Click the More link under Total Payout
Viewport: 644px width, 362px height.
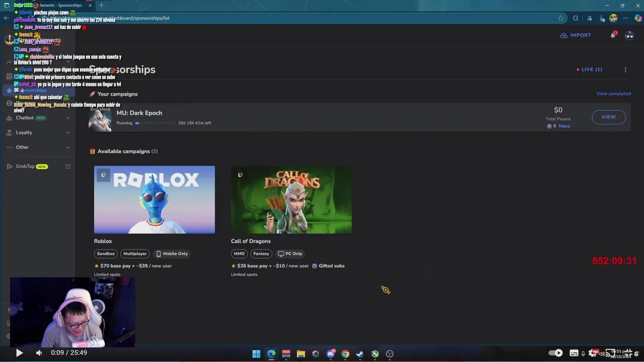[564, 126]
